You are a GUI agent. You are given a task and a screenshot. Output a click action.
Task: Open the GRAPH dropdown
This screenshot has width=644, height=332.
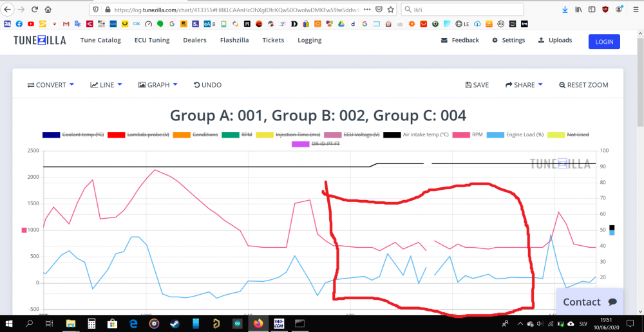coord(158,85)
